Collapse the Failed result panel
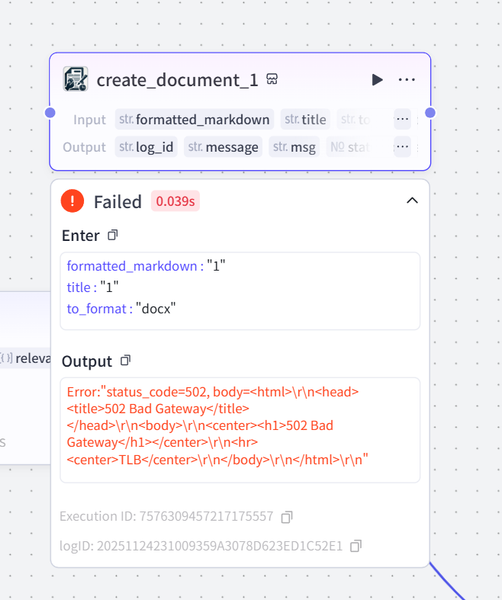Image resolution: width=502 pixels, height=600 pixels. 412,201
